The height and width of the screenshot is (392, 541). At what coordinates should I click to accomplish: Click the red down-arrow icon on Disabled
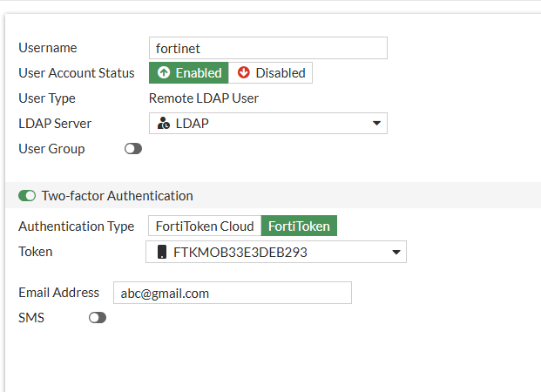pyautogui.click(x=244, y=73)
